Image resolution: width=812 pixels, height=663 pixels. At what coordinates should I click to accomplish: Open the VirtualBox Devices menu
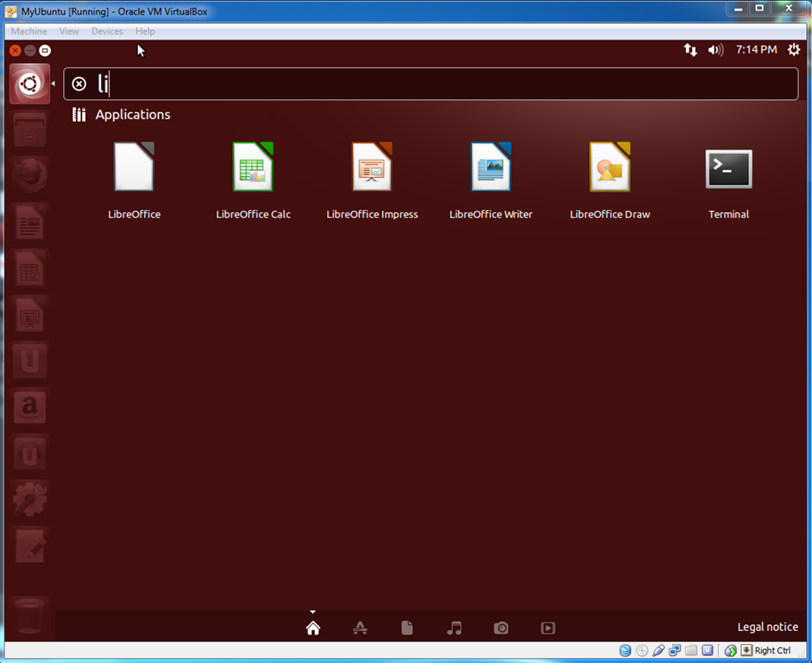click(107, 31)
